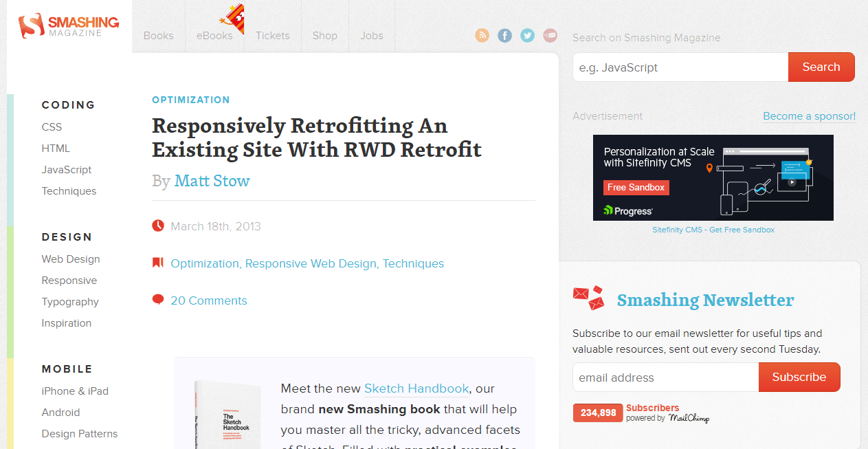Open the JavaScript sidebar link
Image resolution: width=868 pixels, height=449 pixels.
[x=67, y=170]
